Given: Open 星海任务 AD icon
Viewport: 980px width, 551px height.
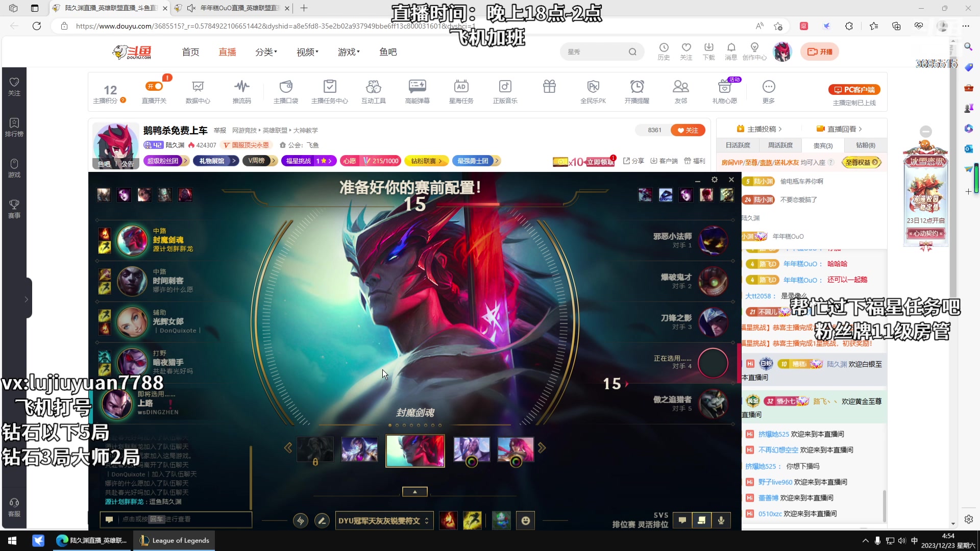Looking at the screenshot, I should coord(461,92).
